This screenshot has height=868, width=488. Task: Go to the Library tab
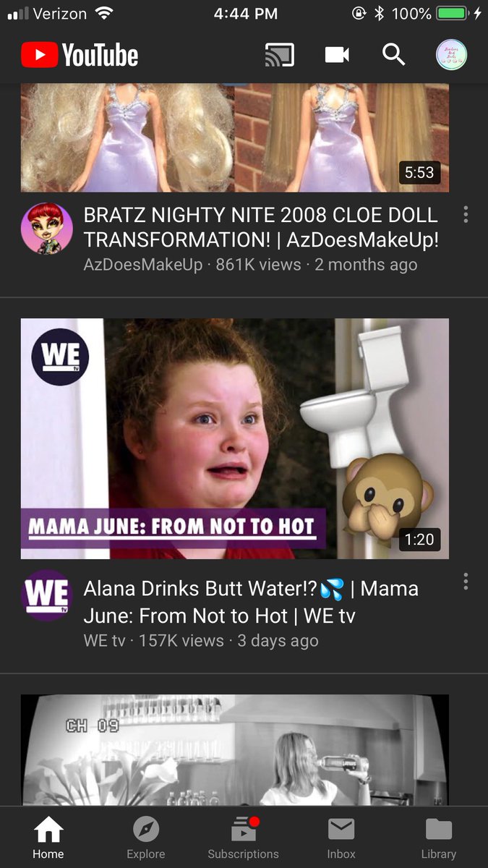(439, 838)
